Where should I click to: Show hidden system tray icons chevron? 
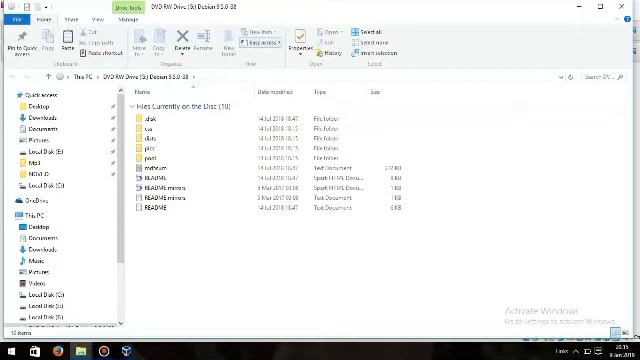click(576, 351)
